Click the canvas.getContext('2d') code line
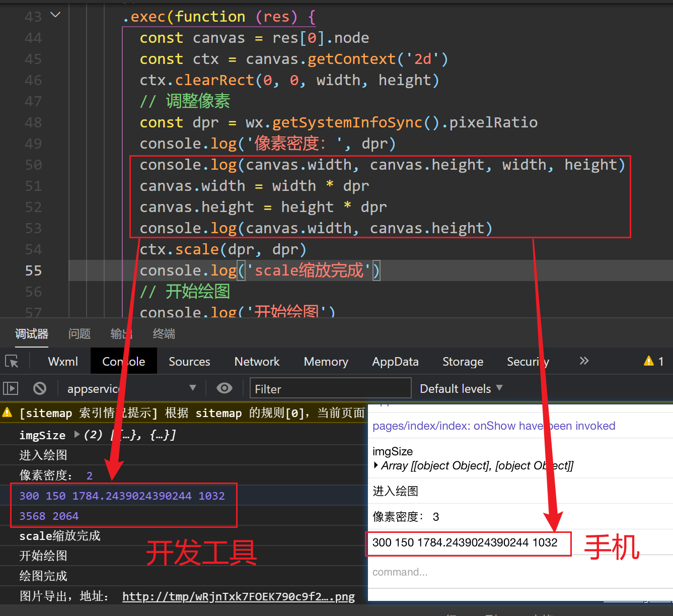673x616 pixels. click(294, 59)
